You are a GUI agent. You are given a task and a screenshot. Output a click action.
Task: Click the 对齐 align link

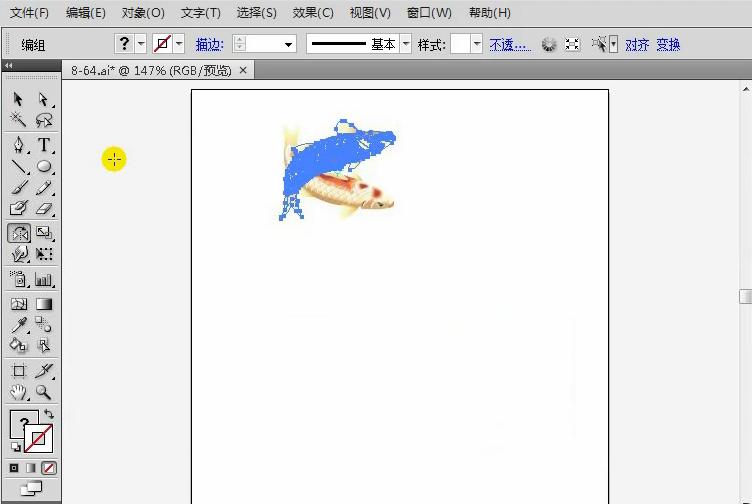(636, 45)
